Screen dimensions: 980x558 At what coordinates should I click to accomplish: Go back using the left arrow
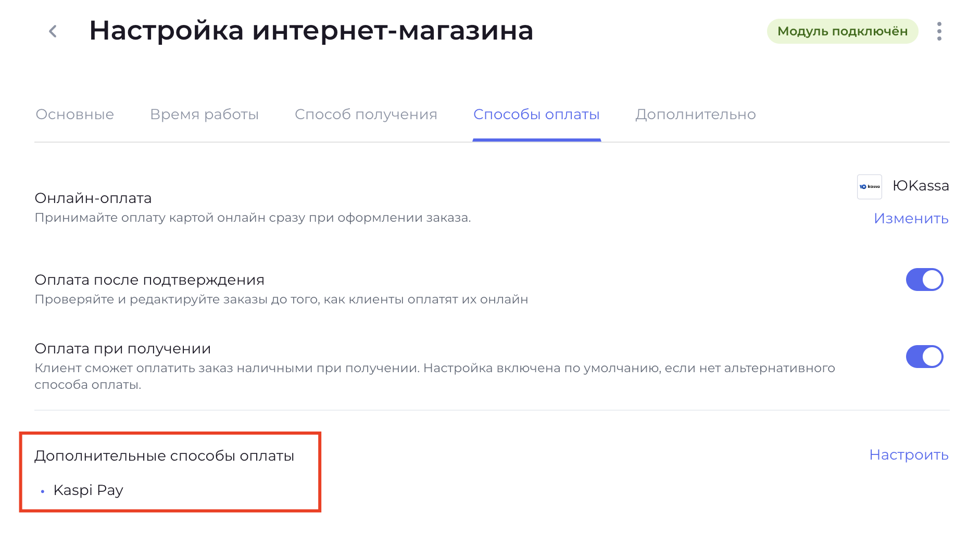pos(53,31)
